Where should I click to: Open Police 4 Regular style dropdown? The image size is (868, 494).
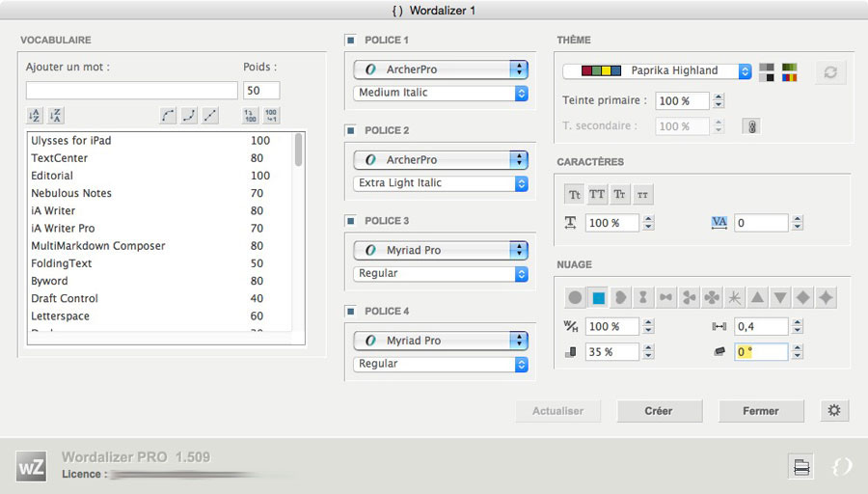click(441, 364)
